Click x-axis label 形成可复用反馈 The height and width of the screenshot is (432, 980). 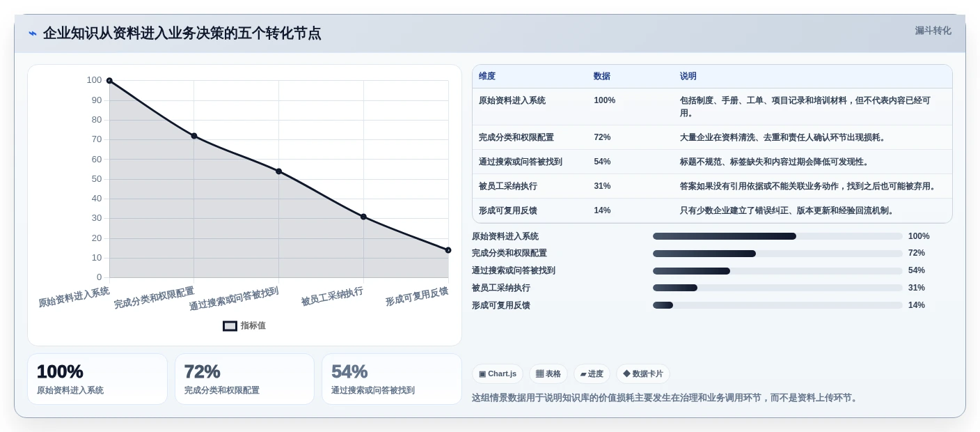click(417, 296)
